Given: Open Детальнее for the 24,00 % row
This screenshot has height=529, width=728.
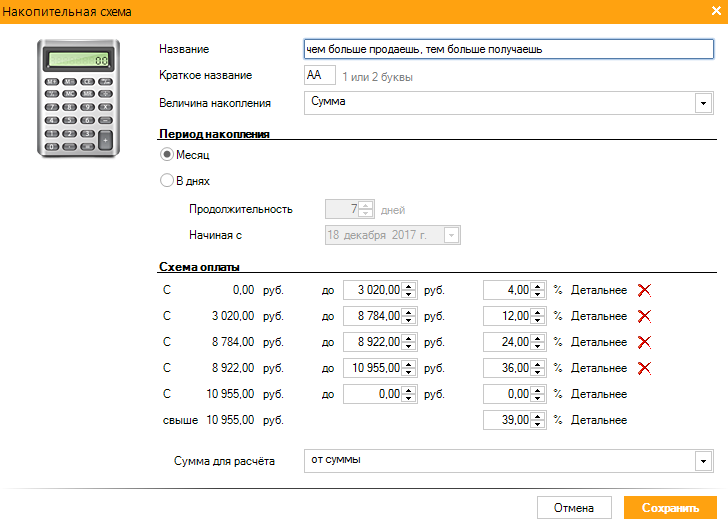Looking at the screenshot, I should click(x=599, y=342).
